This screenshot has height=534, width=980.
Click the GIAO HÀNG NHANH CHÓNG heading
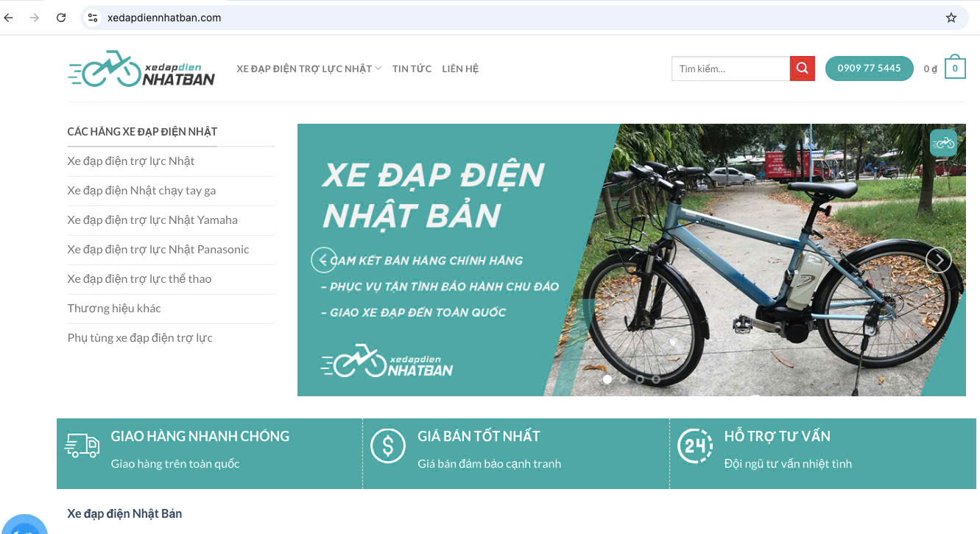[200, 436]
